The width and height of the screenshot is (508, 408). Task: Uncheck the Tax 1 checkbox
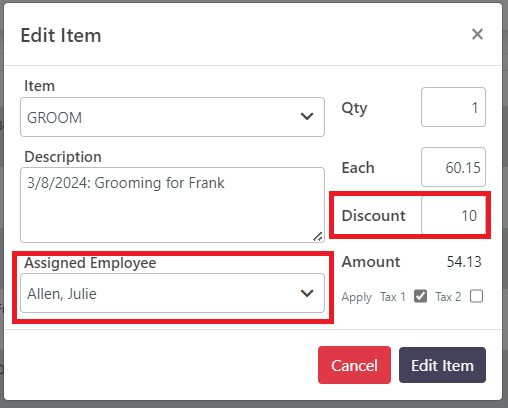point(420,296)
